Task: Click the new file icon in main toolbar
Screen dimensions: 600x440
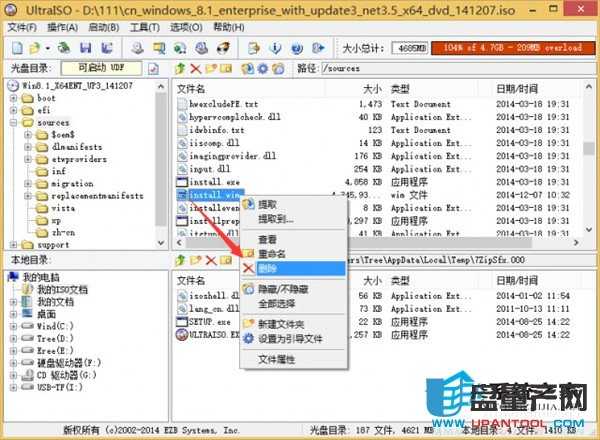Action: [15, 48]
